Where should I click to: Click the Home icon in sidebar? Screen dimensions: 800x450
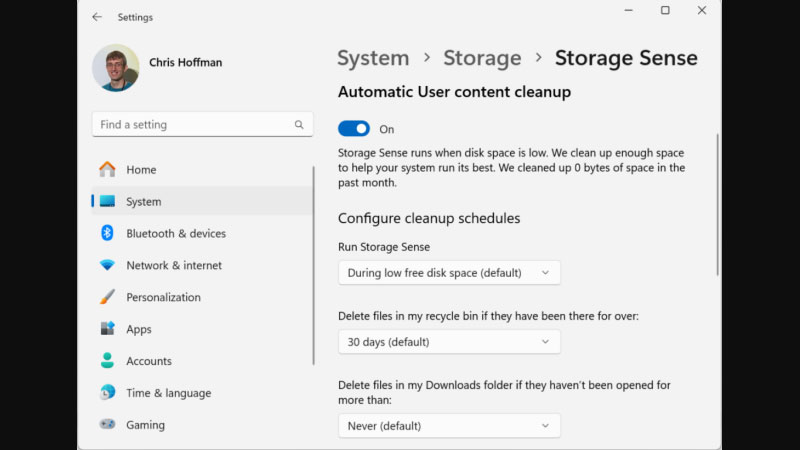(x=107, y=169)
